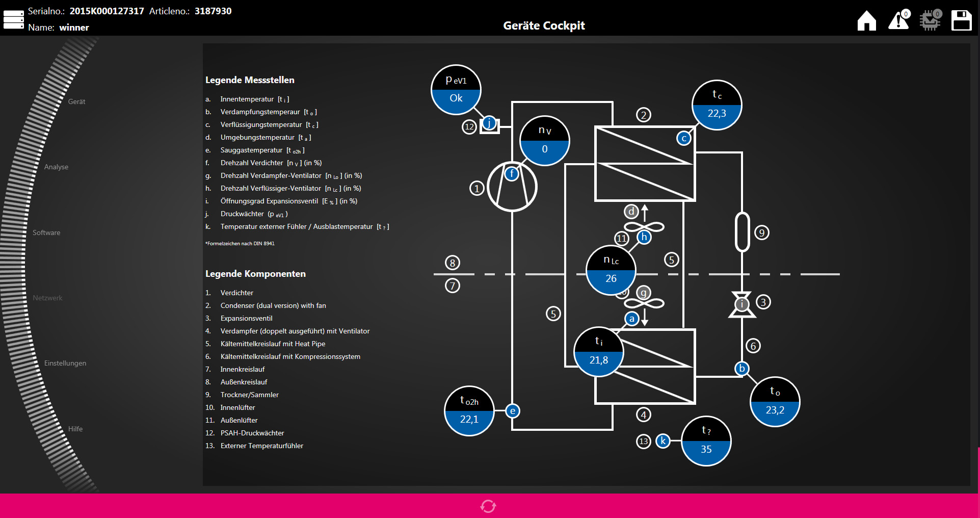This screenshot has height=518, width=980.
Task: Open chip hardware status icon
Action: pyautogui.click(x=930, y=20)
